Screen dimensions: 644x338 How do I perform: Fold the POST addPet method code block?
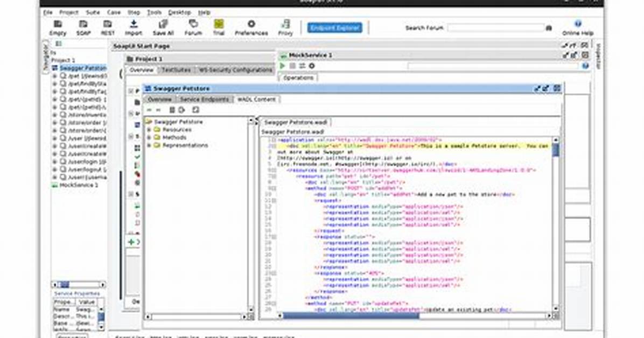[x=275, y=188]
